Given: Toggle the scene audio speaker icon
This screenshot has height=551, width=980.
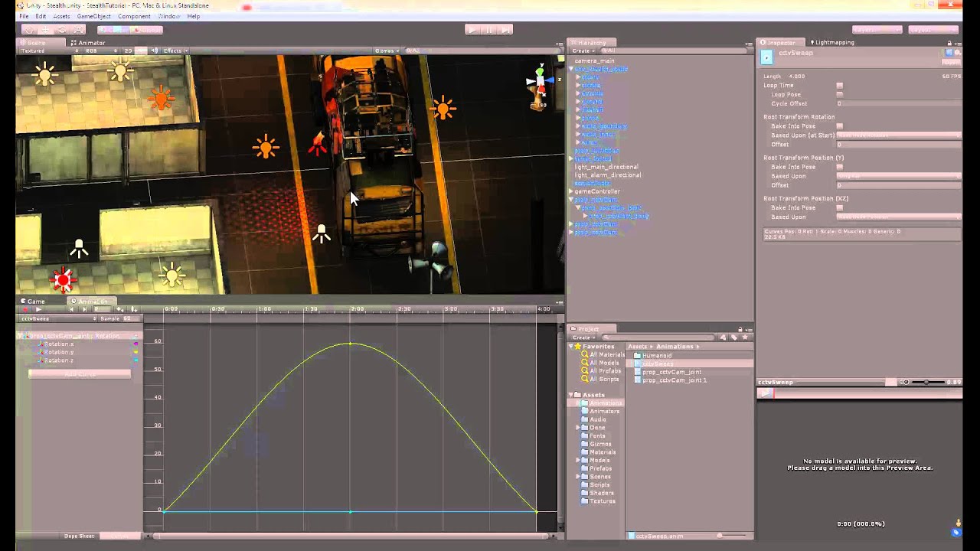Looking at the screenshot, I should pyautogui.click(x=155, y=51).
